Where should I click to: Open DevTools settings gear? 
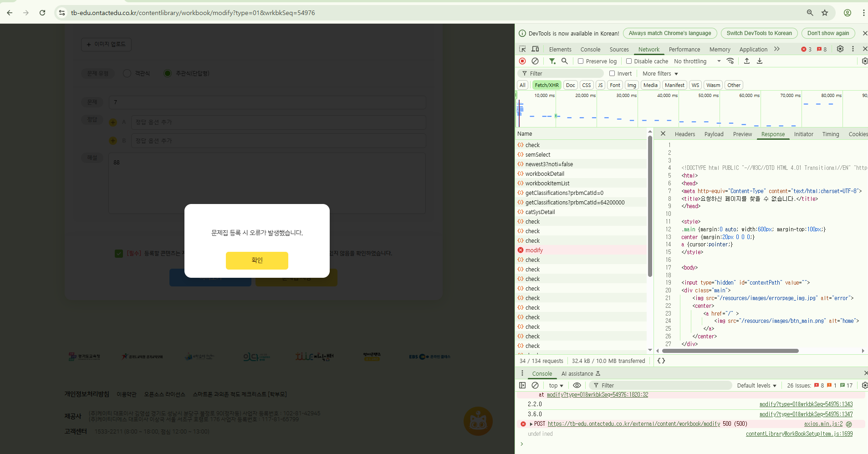[840, 49]
